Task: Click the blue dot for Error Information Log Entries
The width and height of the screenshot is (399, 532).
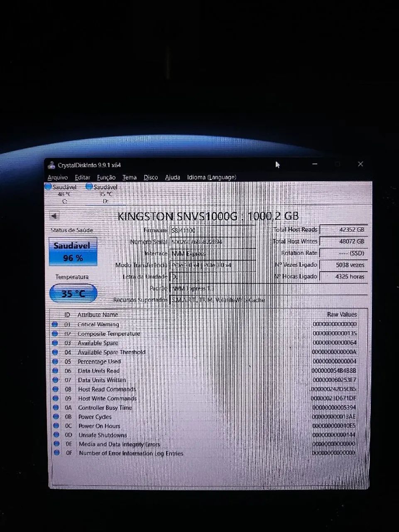Action: point(56,453)
